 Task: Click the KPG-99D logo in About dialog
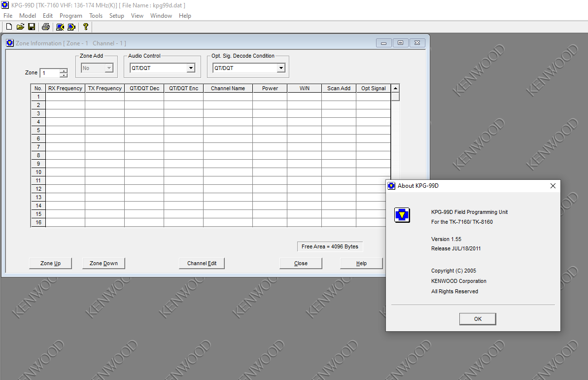pos(402,215)
